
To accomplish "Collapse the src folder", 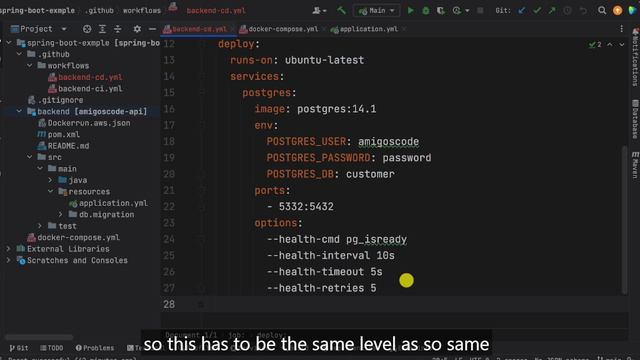I will click(29, 157).
